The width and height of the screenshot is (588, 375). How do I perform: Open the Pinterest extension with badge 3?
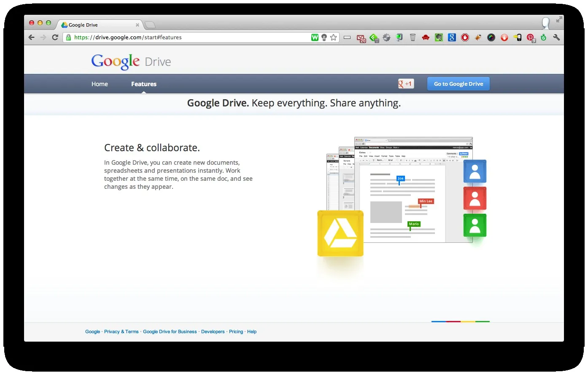click(531, 38)
